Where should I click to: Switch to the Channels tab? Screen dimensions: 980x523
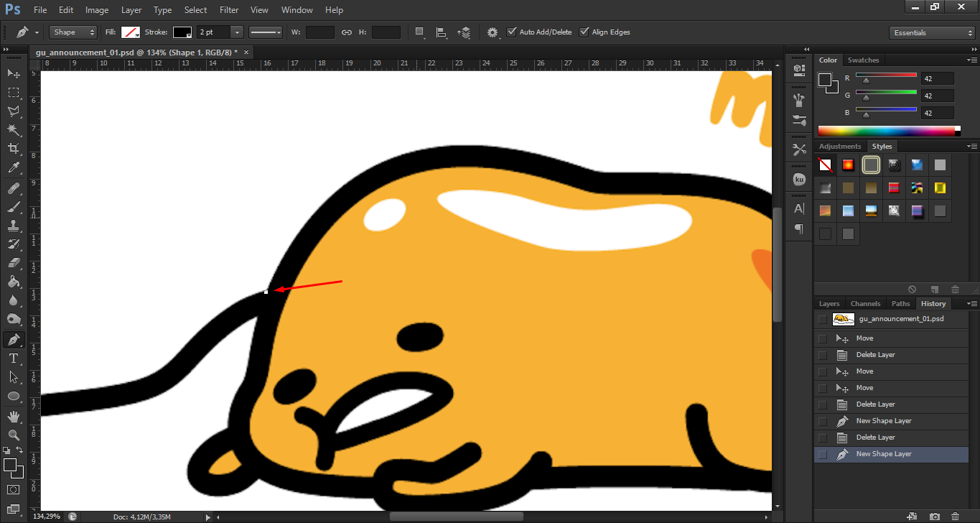[x=865, y=304]
